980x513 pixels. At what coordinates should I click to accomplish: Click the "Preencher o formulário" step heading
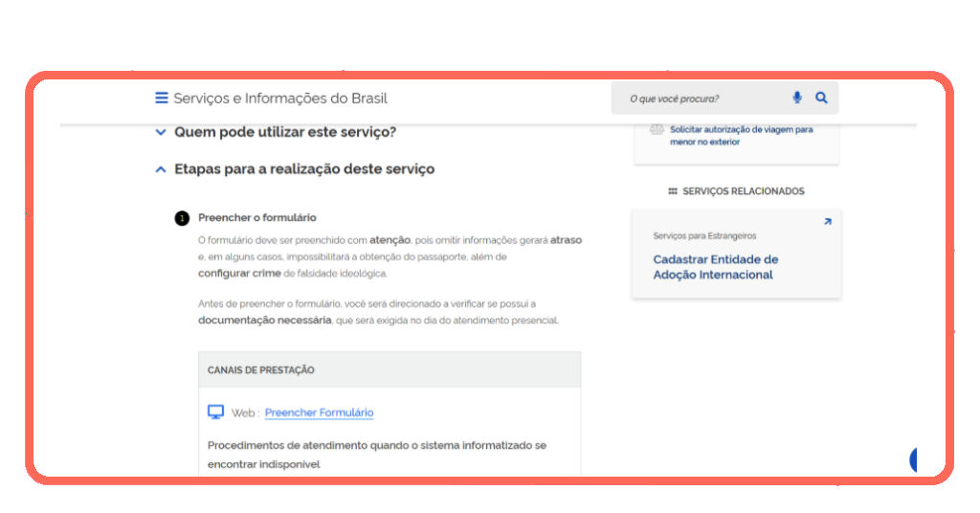tap(256, 217)
